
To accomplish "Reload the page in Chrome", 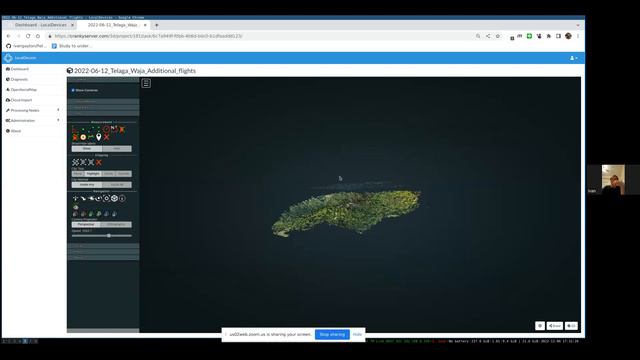I will pyautogui.click(x=28, y=36).
